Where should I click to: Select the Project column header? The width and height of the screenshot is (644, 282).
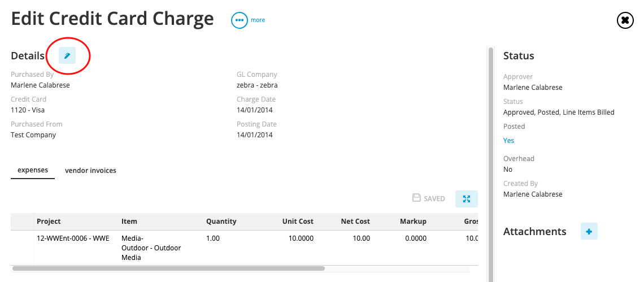click(x=49, y=221)
